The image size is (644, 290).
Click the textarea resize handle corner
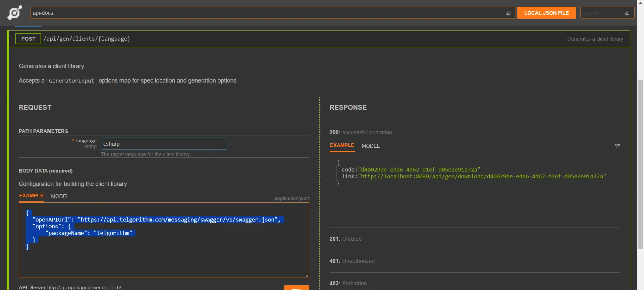(307, 276)
